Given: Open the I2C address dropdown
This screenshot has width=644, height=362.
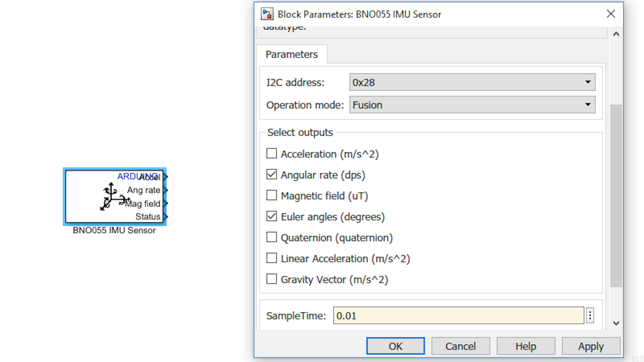Looking at the screenshot, I should [x=472, y=82].
